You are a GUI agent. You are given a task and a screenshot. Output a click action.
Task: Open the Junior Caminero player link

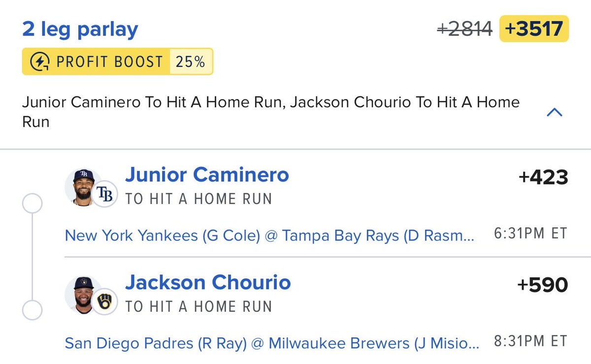point(207,174)
